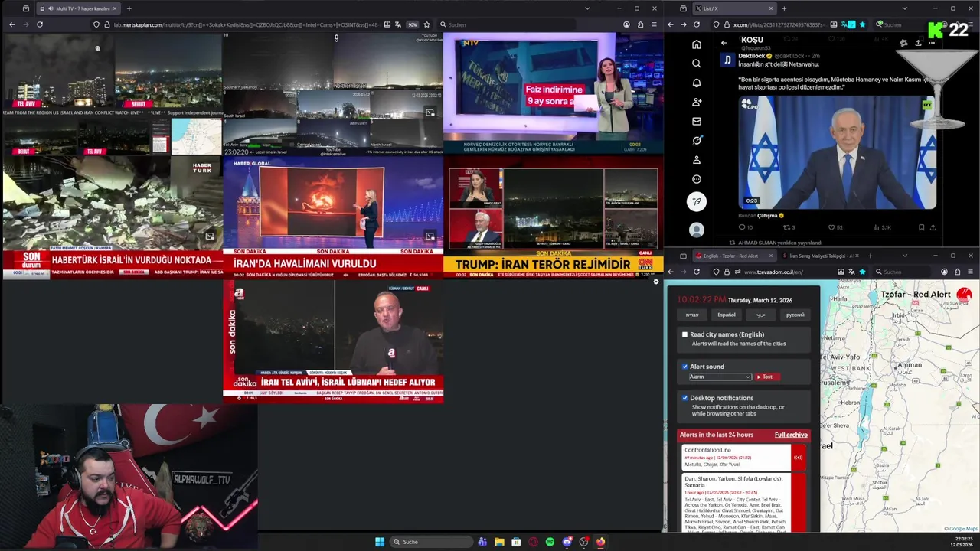Select Haber Global İran'da Havalimanı Vuruldu stream

[x=333, y=216]
